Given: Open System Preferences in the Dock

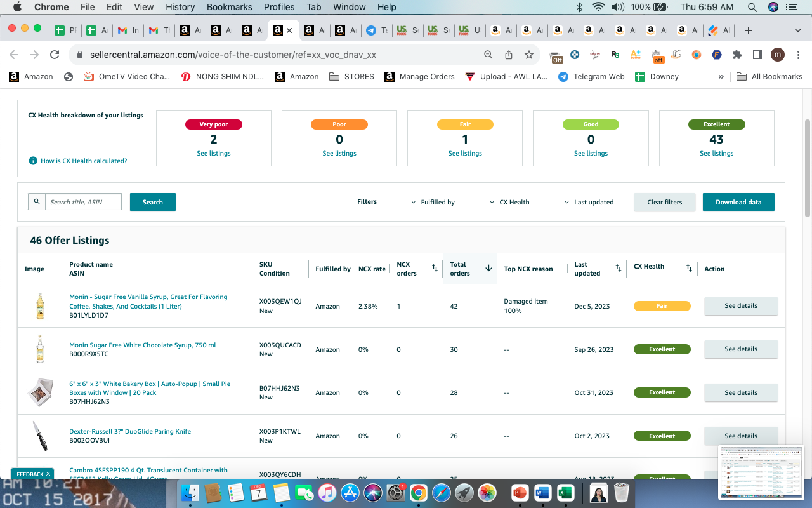Looking at the screenshot, I should coord(396,492).
